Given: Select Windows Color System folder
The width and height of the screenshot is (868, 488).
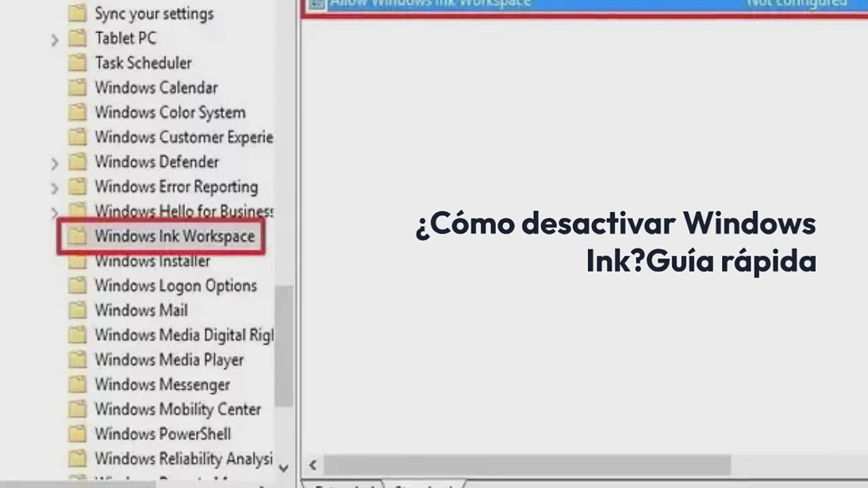Looking at the screenshot, I should (170, 113).
